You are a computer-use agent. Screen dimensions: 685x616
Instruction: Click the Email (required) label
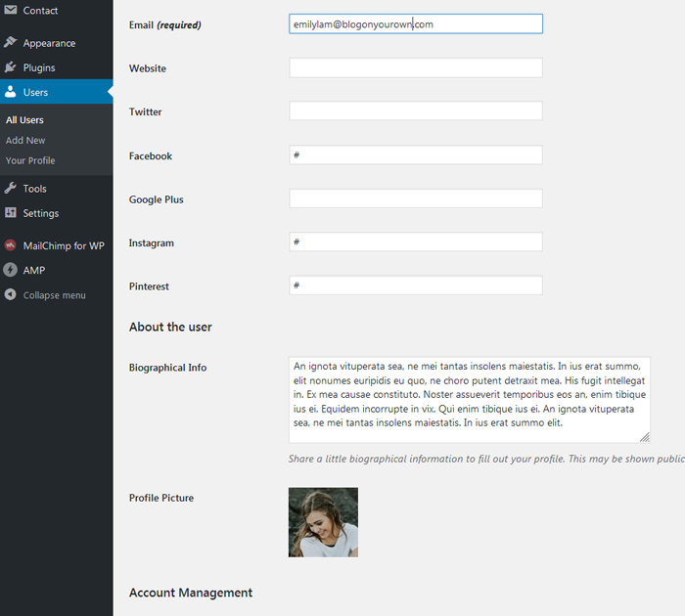(164, 24)
